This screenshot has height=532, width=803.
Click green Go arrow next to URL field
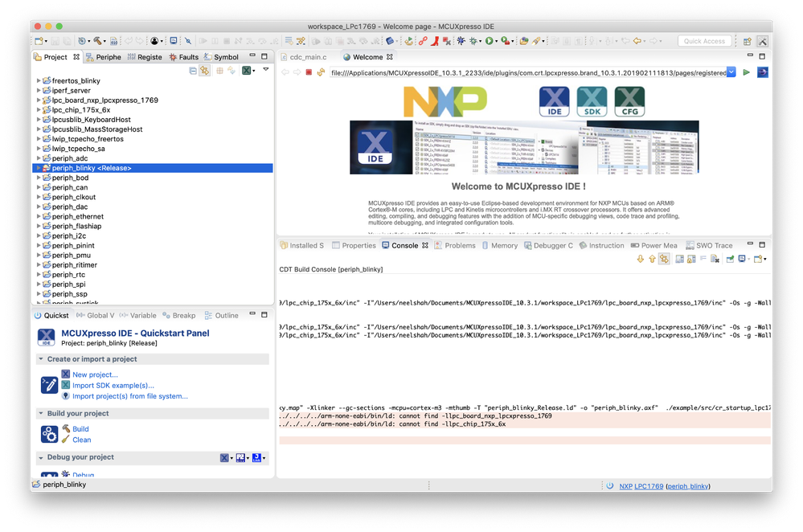(747, 72)
